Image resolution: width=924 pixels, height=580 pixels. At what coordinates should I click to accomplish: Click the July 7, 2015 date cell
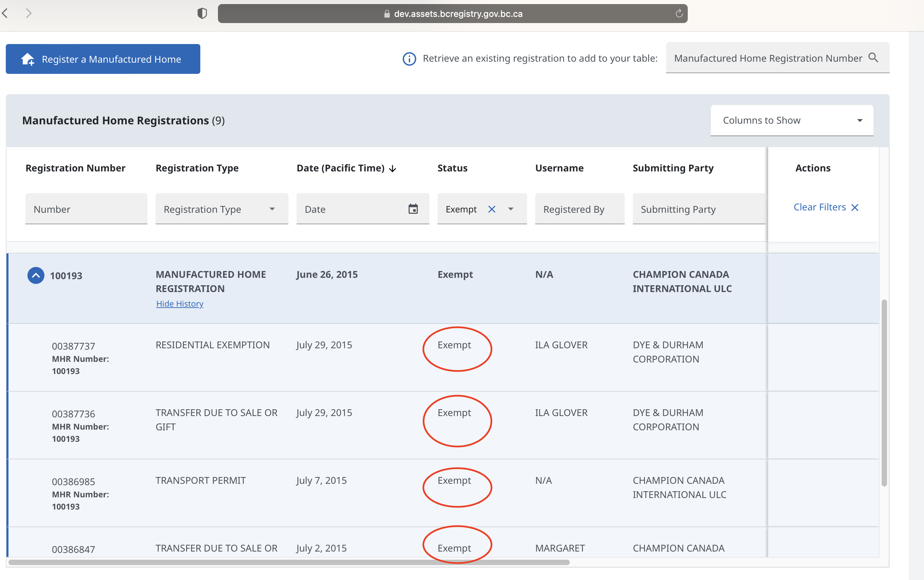coord(322,480)
